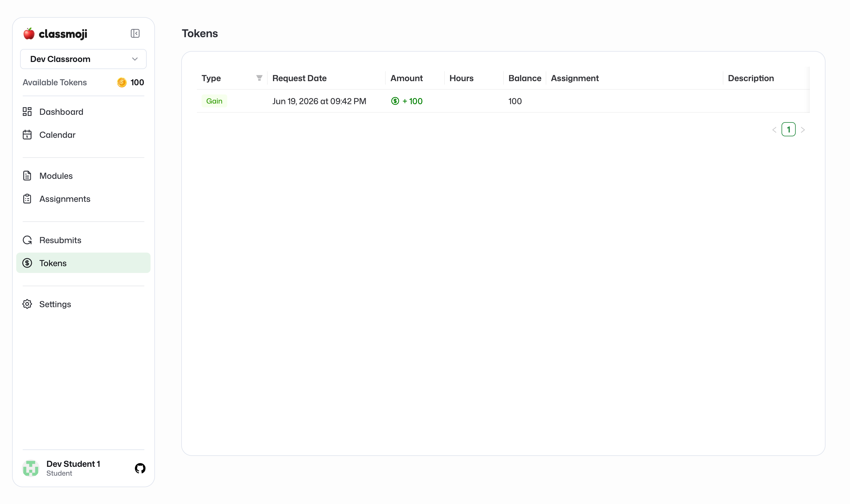Click the Modules document icon

pyautogui.click(x=27, y=176)
